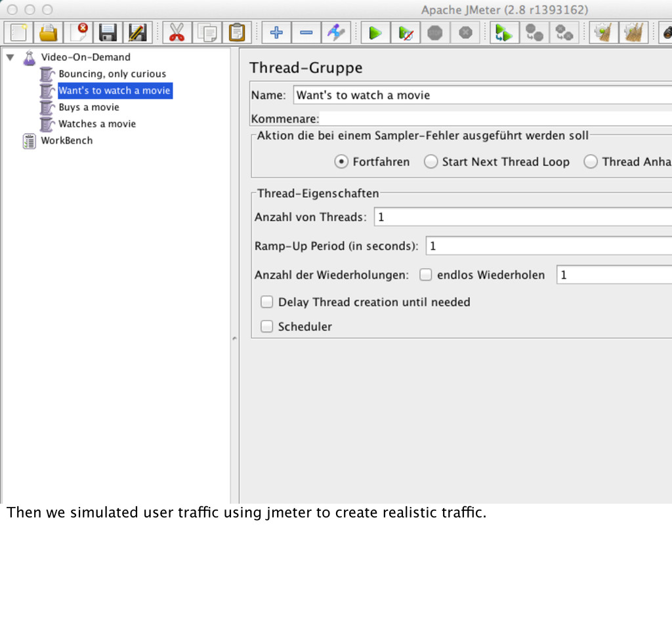Viewport: 672px width, 623px height.
Task: Click the split pane collapse arrow on the divider
Action: click(x=234, y=338)
